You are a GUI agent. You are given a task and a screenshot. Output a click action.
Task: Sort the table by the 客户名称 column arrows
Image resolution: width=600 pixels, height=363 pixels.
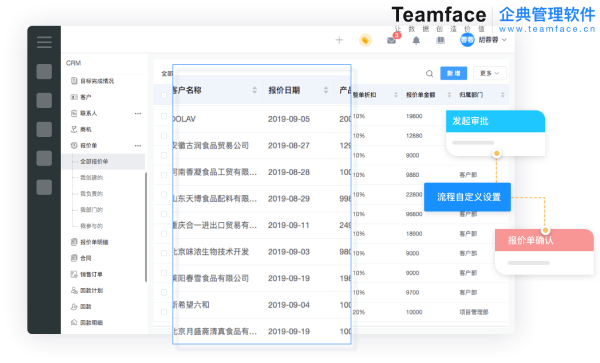click(x=254, y=90)
